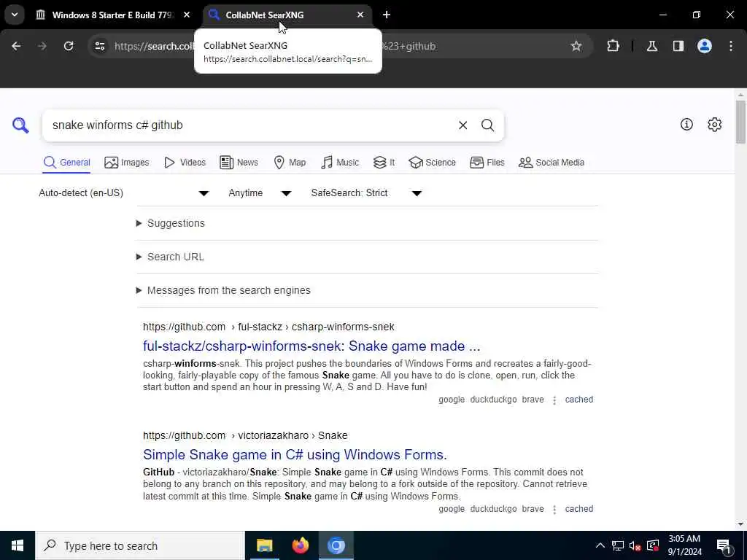Open more options dots for victoriazakharo result
747x560 pixels.
click(554, 510)
